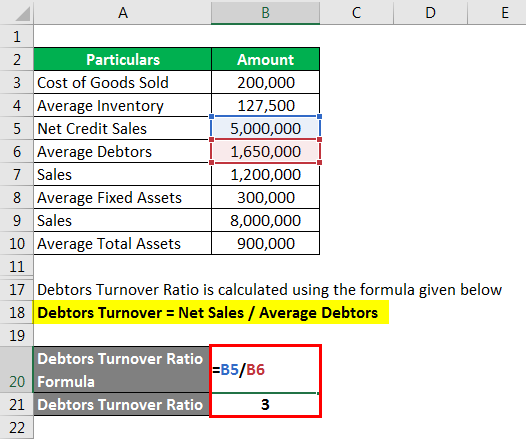Select the 1,200,000 amount cell
The width and height of the screenshot is (526, 439).
pyautogui.click(x=265, y=174)
